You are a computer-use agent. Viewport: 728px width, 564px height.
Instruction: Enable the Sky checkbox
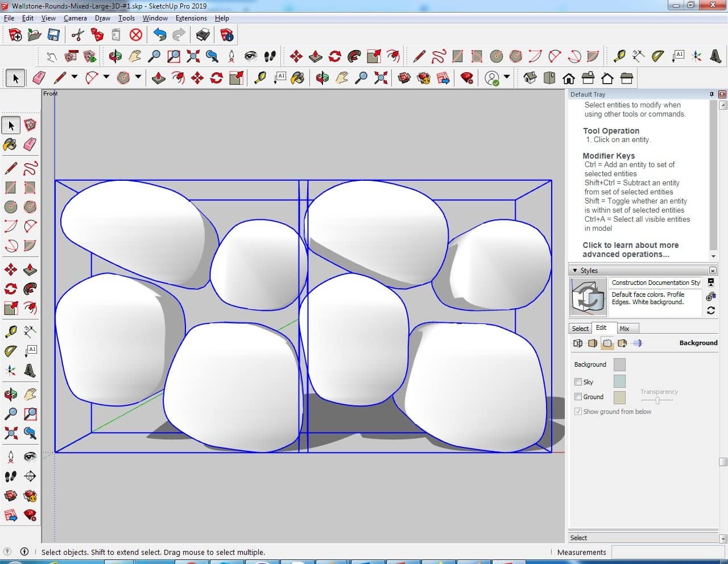(x=578, y=382)
